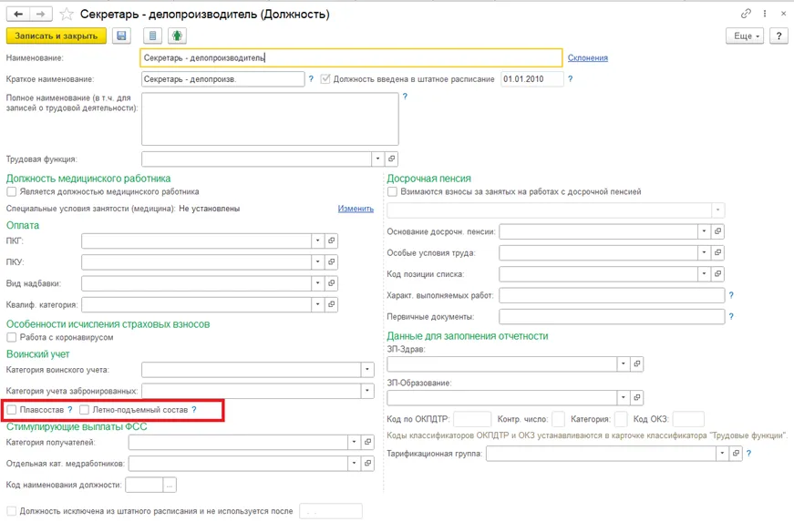Image resolution: width=794 pixels, height=532 pixels.
Task: Click the green person icon in toolbar
Action: point(177,36)
